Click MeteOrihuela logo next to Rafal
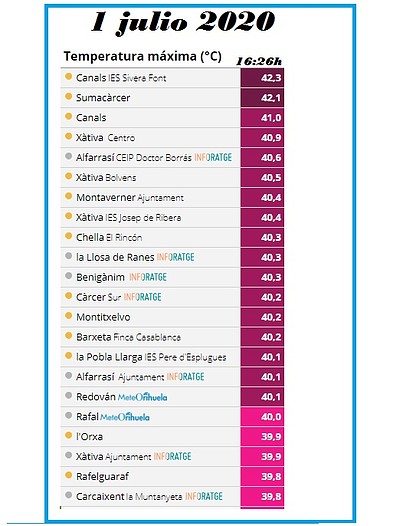Screen dimensions: 403x526 125,417
